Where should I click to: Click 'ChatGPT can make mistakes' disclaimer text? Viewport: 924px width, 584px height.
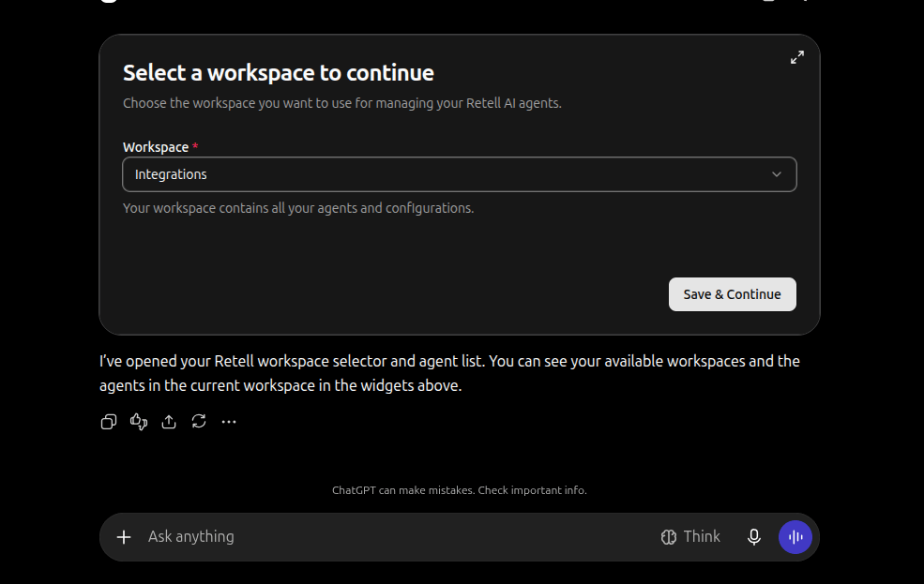[459, 490]
